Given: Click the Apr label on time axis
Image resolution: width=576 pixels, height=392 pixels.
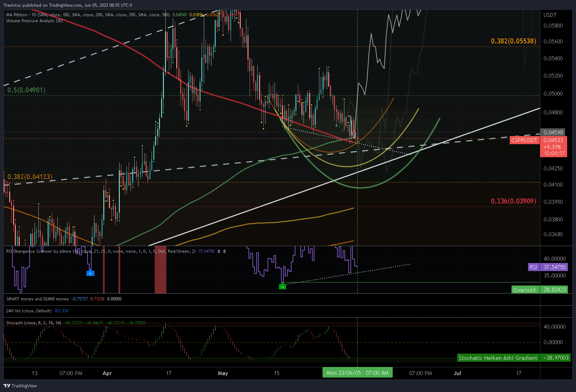Looking at the screenshot, I should coord(107,373).
